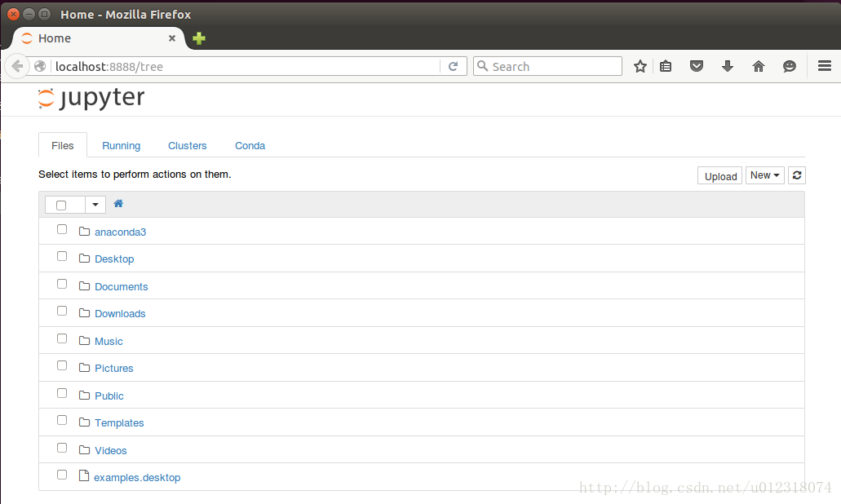Image resolution: width=841 pixels, height=504 pixels.
Task: Open the Downloads folder link
Action: tap(120, 314)
